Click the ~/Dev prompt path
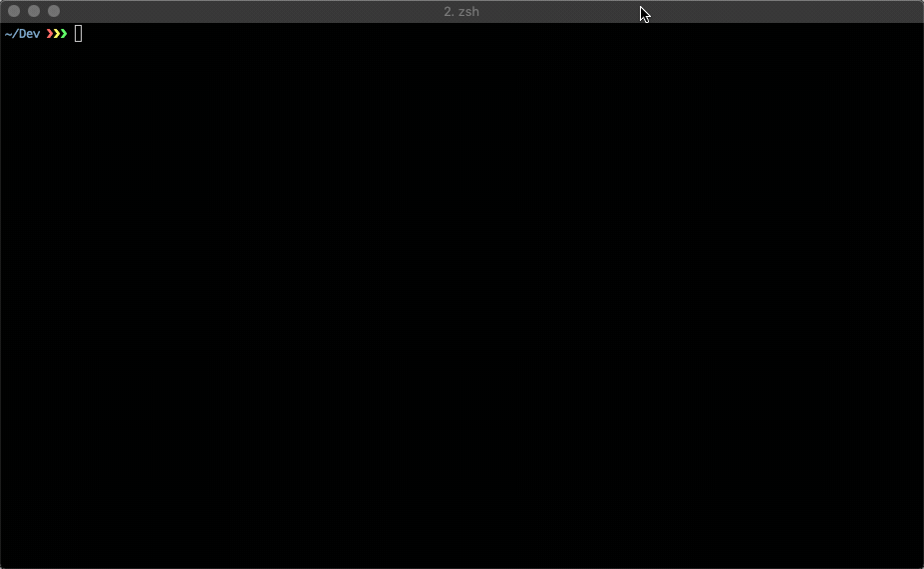 (22, 34)
